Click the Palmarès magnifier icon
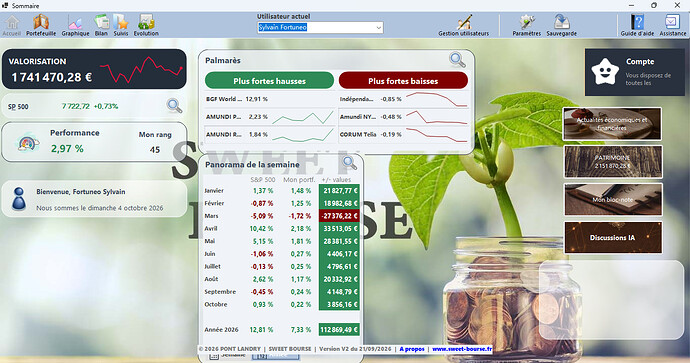 (457, 59)
